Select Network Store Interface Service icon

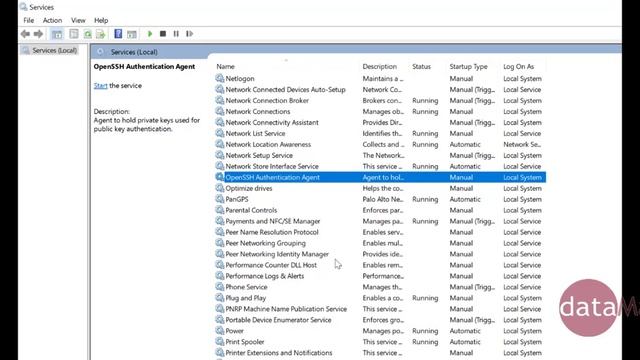click(220, 166)
